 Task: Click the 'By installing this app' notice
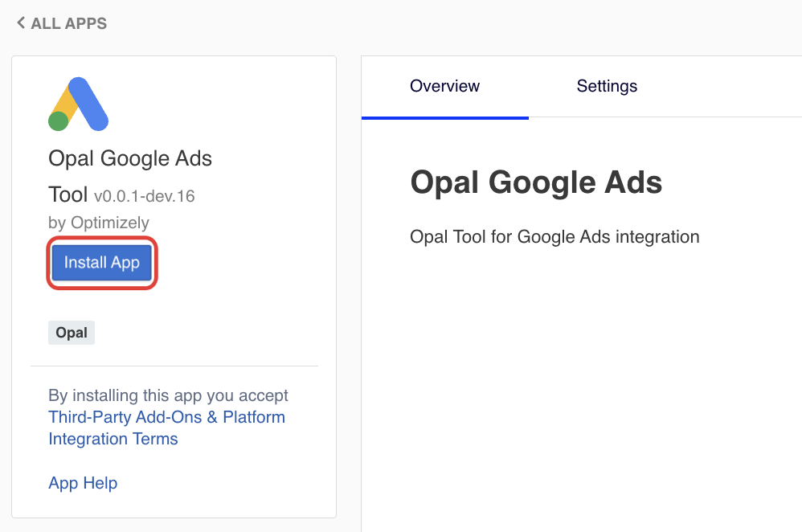pos(168,395)
